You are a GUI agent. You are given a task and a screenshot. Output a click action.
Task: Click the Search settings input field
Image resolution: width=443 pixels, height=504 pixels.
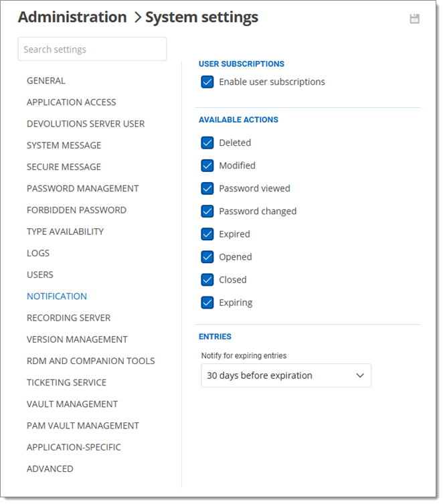point(92,50)
